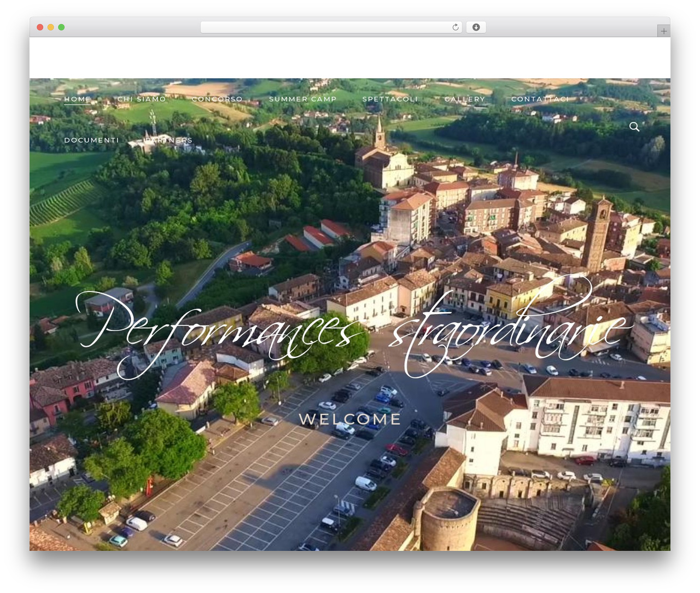This screenshot has width=700, height=593.
Task: Open the browser downloads button
Action: pyautogui.click(x=476, y=27)
